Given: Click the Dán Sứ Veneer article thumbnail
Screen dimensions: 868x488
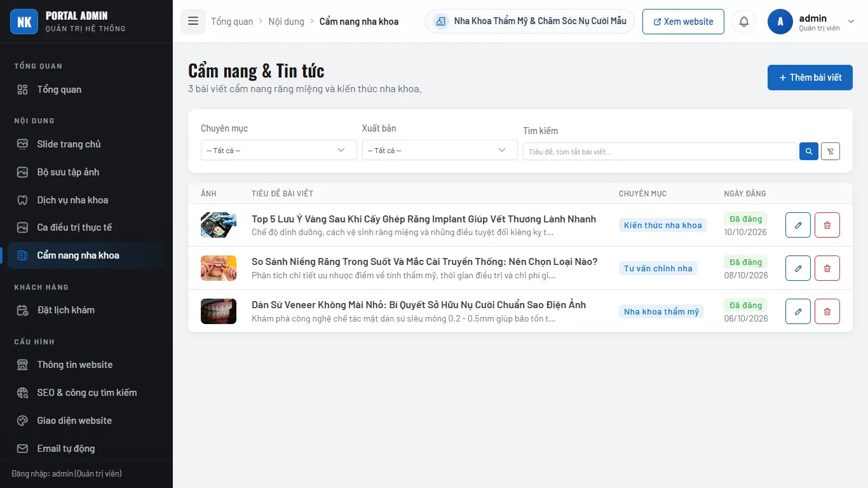Looking at the screenshot, I should [219, 311].
